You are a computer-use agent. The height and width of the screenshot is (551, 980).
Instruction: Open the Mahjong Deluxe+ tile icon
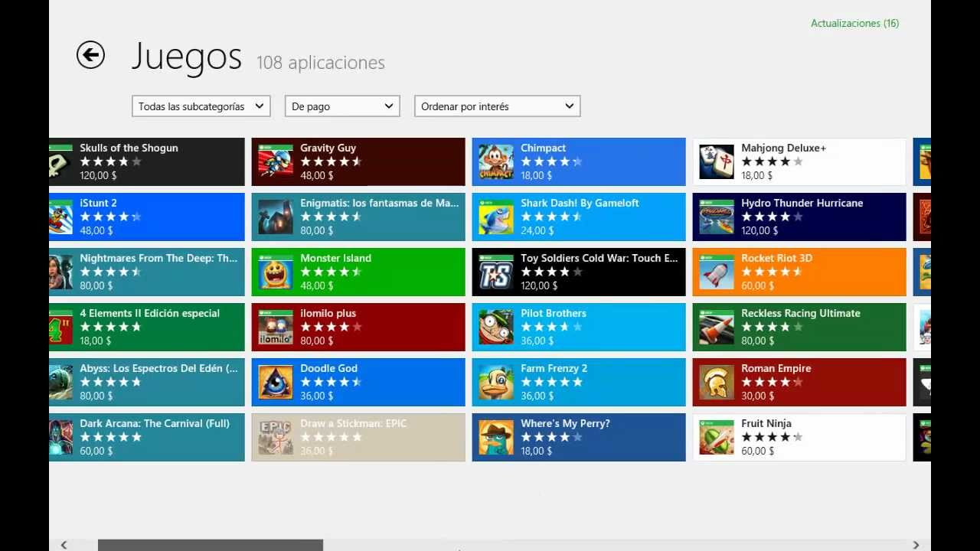click(717, 161)
